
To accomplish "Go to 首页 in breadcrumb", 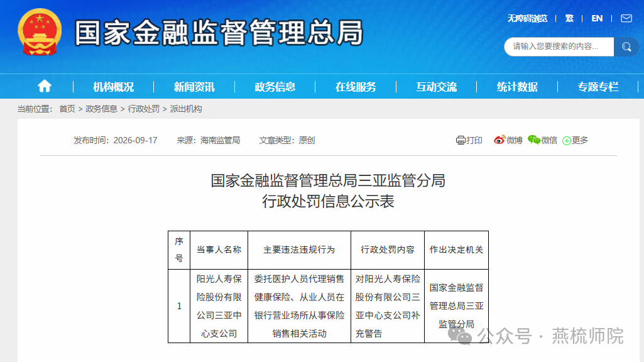I will click(x=67, y=109).
